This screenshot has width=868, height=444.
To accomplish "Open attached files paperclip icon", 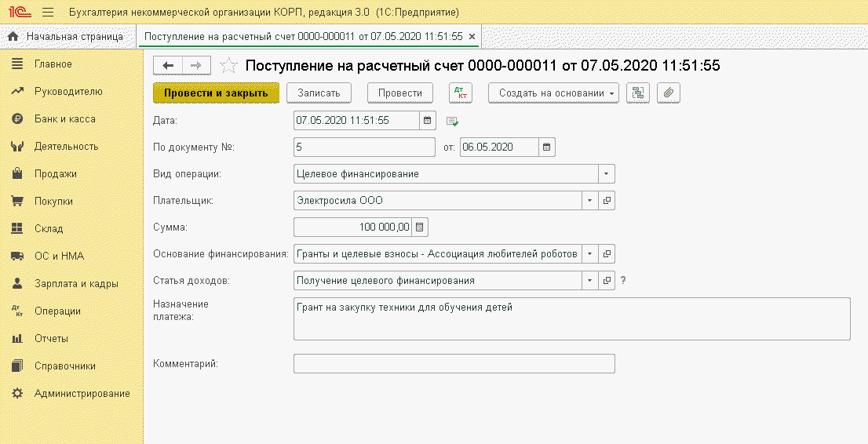I will point(668,93).
